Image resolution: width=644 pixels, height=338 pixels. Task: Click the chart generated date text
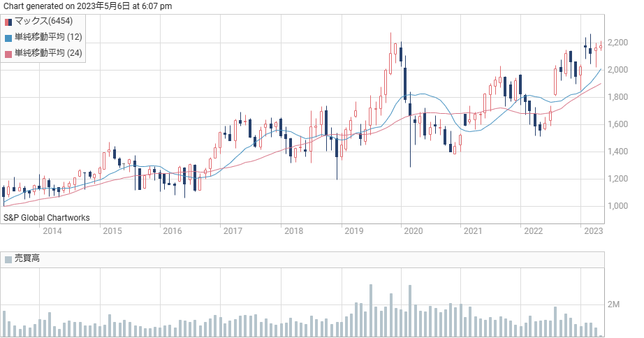tap(87, 6)
